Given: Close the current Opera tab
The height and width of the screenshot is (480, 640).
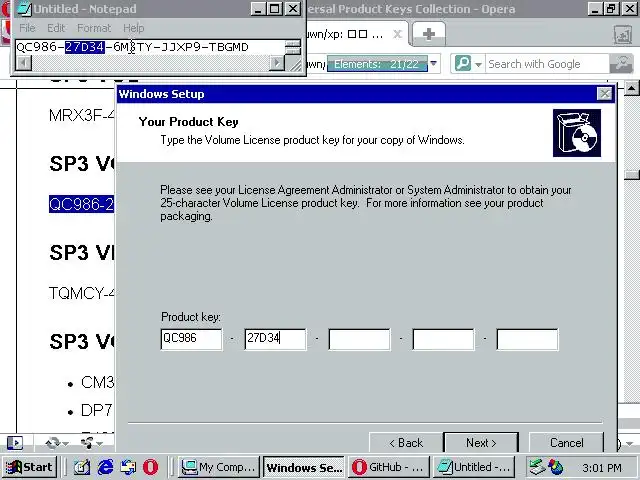Looking at the screenshot, I should tap(397, 34).
